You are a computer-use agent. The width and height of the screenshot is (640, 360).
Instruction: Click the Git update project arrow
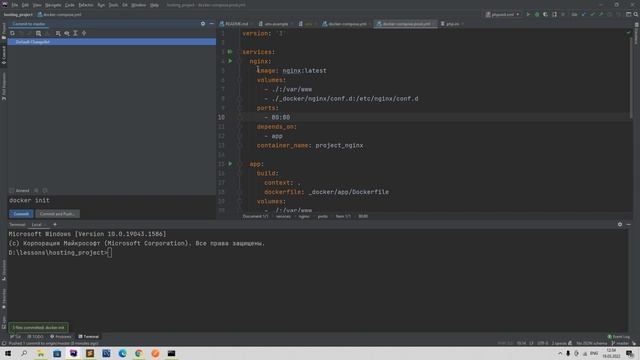[584, 14]
